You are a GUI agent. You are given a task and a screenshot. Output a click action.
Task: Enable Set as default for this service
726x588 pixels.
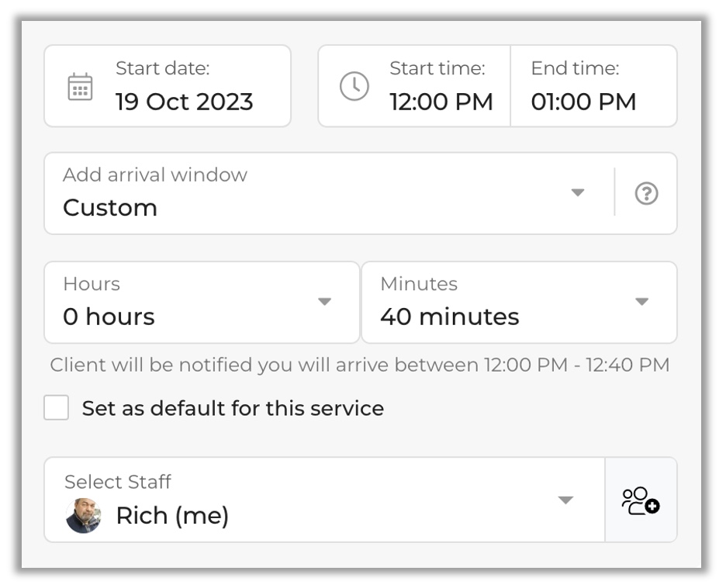(x=57, y=408)
